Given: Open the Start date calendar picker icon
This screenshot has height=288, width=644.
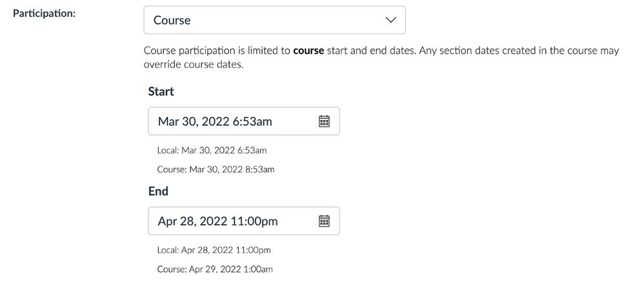Looking at the screenshot, I should (x=324, y=121).
